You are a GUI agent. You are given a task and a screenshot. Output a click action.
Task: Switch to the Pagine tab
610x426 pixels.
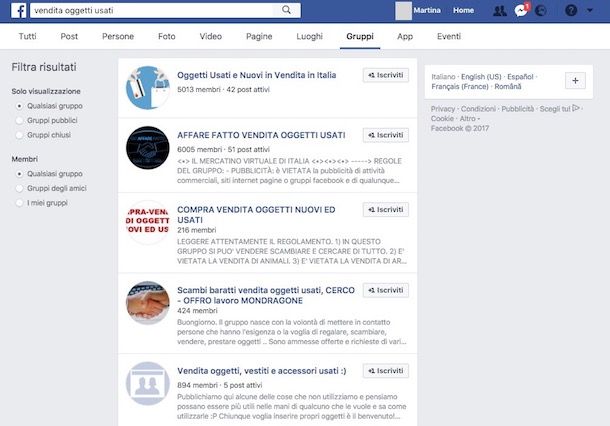pos(259,36)
